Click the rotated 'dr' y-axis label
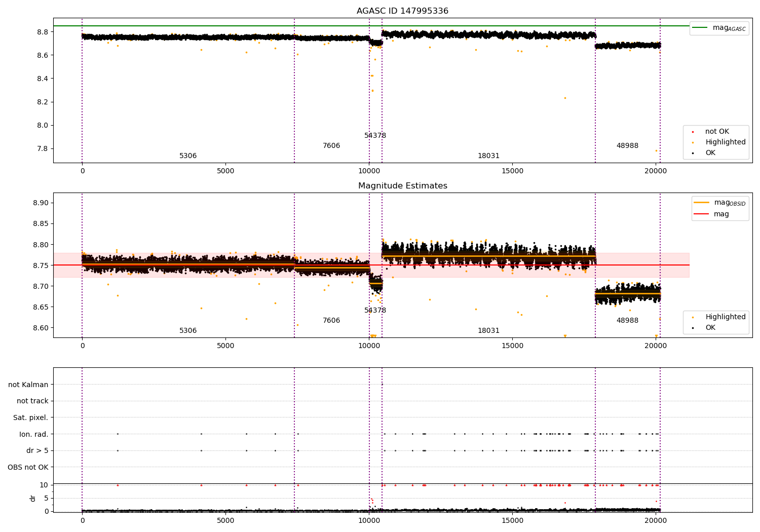Viewport: 760px width, 532px height. (33, 498)
